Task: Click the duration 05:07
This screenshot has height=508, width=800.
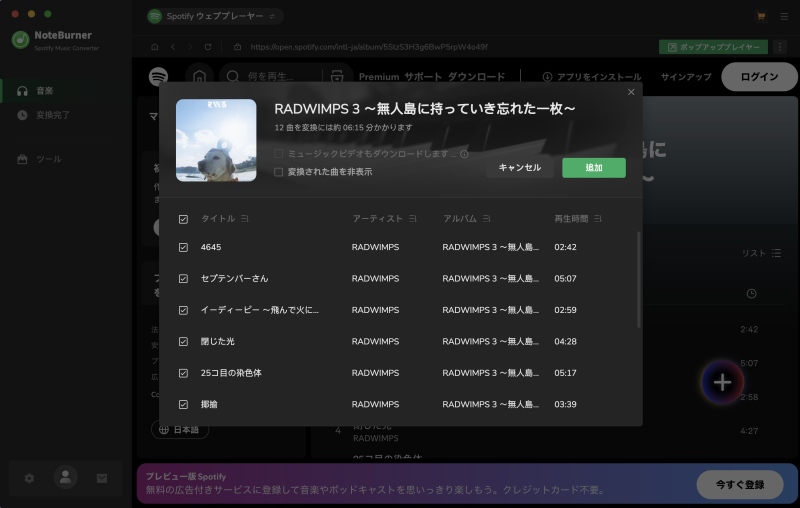Action: tap(565, 278)
